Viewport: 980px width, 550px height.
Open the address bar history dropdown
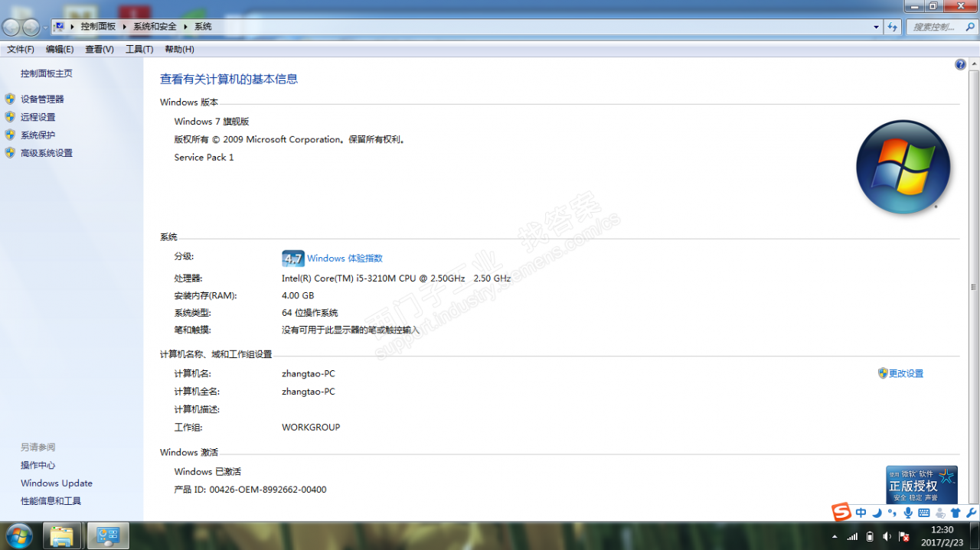877,27
